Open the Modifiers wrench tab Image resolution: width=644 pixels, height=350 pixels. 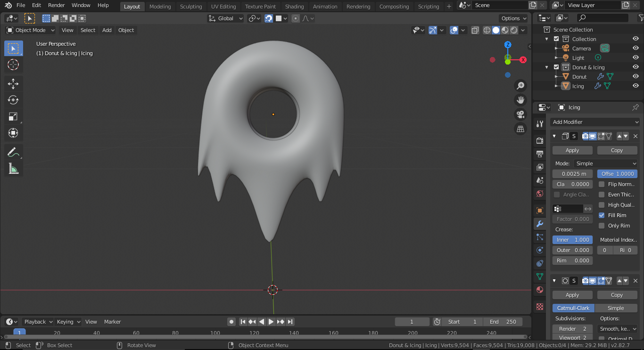click(x=540, y=224)
